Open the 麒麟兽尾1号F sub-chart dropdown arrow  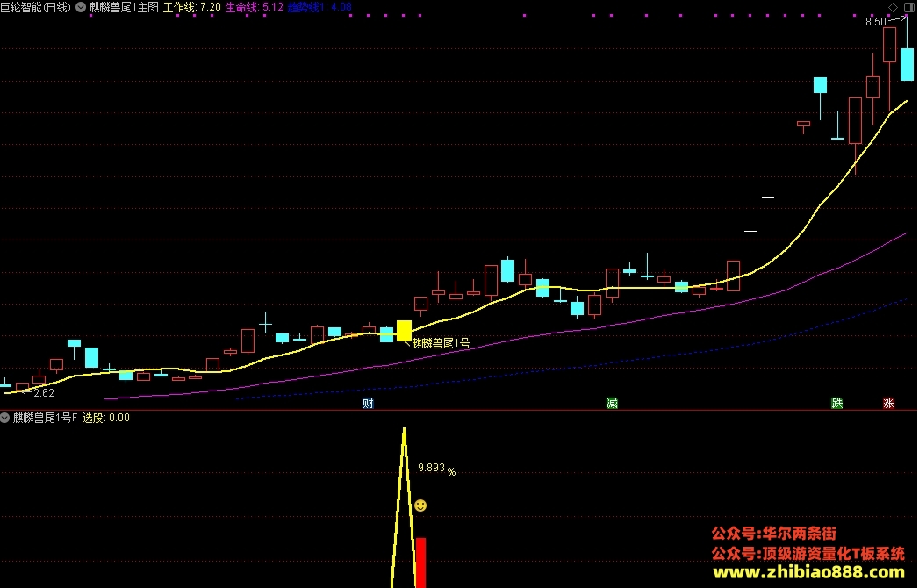click(4, 418)
